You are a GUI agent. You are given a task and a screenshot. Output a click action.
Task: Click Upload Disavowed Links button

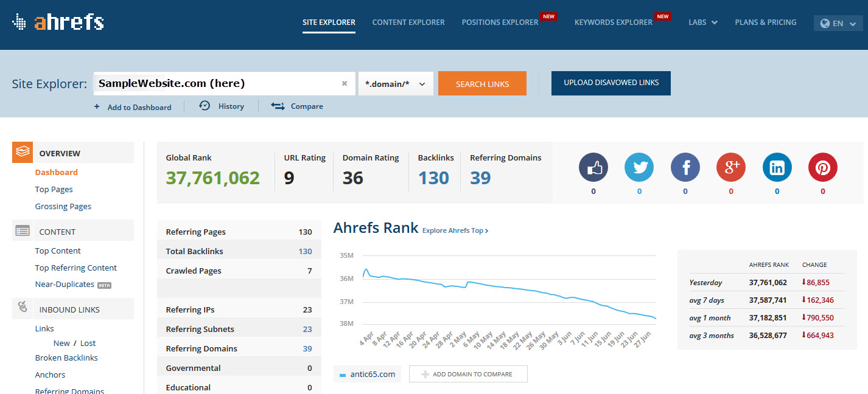point(611,83)
